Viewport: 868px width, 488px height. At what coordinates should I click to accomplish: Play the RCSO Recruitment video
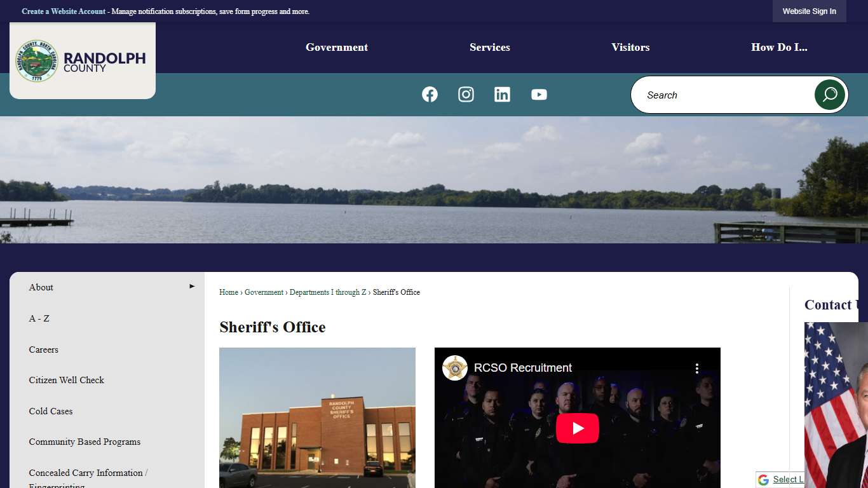tap(577, 428)
